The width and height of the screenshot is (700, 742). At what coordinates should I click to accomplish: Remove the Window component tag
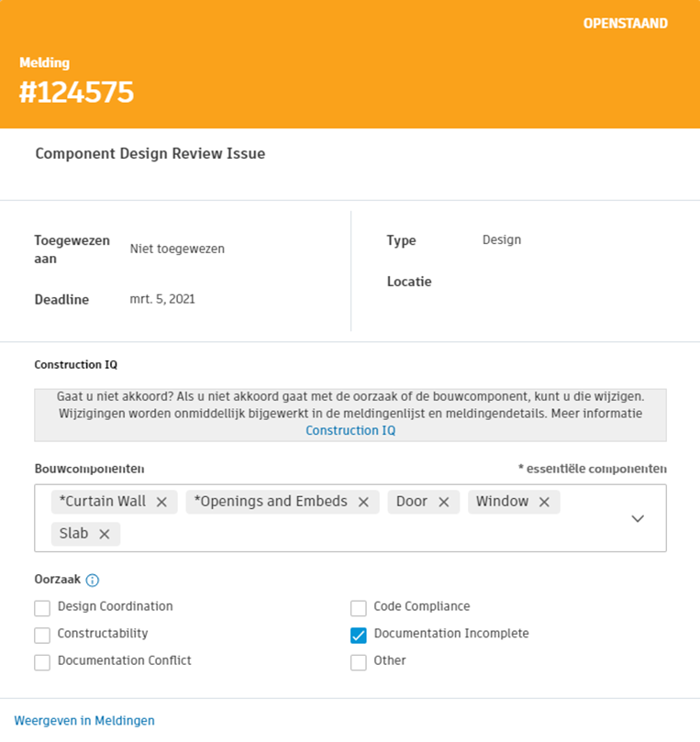[544, 502]
